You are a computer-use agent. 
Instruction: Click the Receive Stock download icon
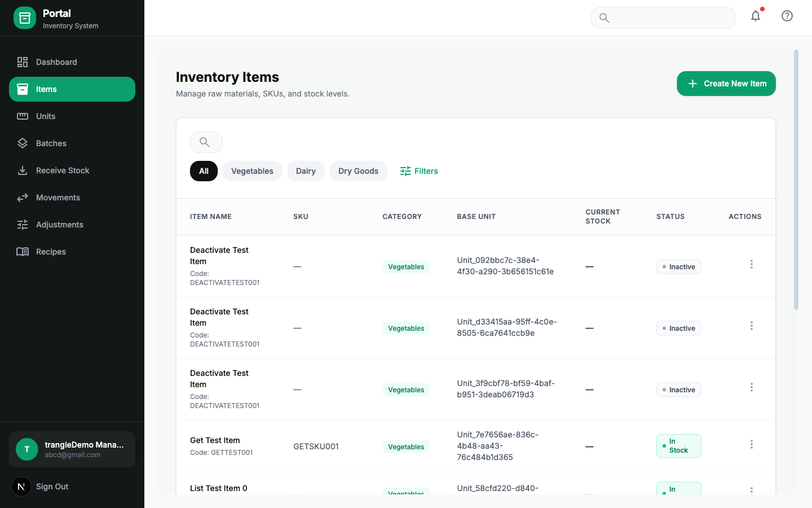[23, 170]
